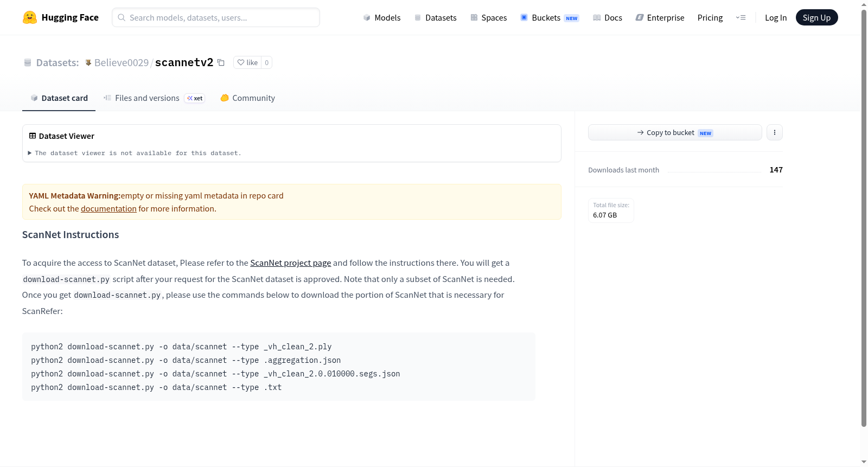Click the Hugging Face logo icon
This screenshot has width=868, height=467.
[30, 17]
